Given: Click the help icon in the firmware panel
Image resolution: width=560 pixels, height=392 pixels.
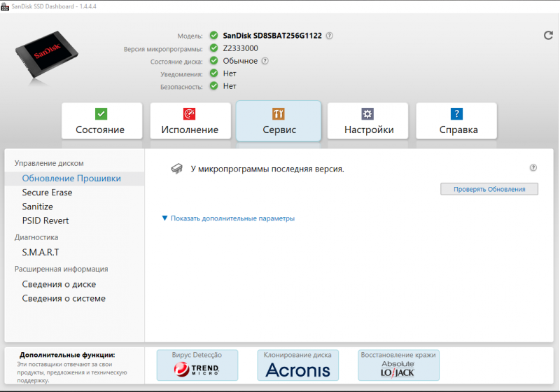Looking at the screenshot, I should [x=533, y=168].
